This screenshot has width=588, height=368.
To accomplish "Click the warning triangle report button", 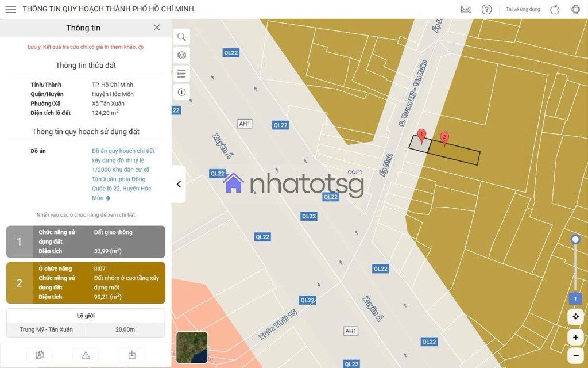I will (86, 355).
